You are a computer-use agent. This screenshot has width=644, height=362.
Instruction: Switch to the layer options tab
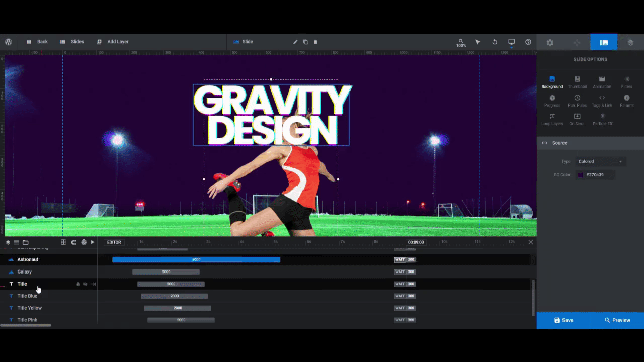[x=630, y=43]
